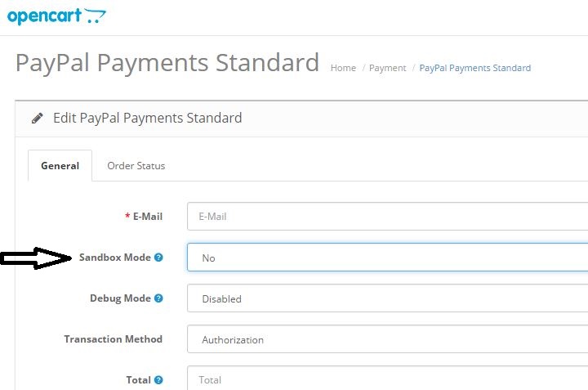Click the Sandbox Mode help icon
This screenshot has width=588, height=390.
click(x=158, y=258)
